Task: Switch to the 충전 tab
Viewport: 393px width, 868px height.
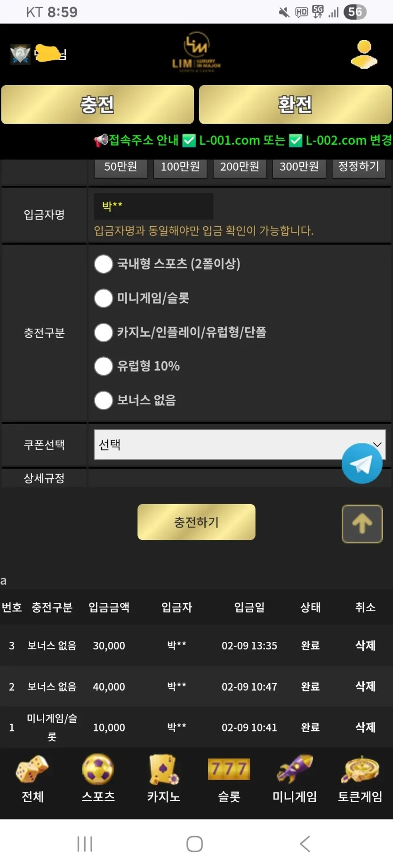Action: [x=97, y=104]
